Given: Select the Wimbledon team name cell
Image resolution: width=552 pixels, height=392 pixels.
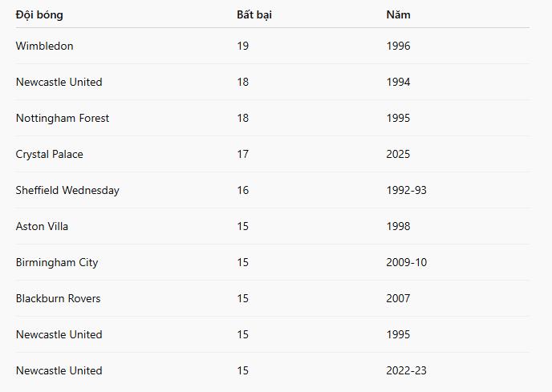Looking at the screenshot, I should (44, 46).
